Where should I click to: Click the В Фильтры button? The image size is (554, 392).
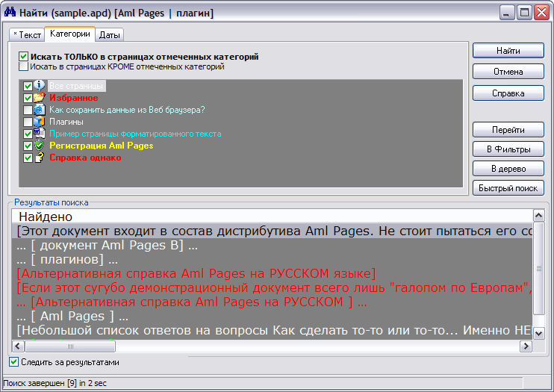pos(508,149)
